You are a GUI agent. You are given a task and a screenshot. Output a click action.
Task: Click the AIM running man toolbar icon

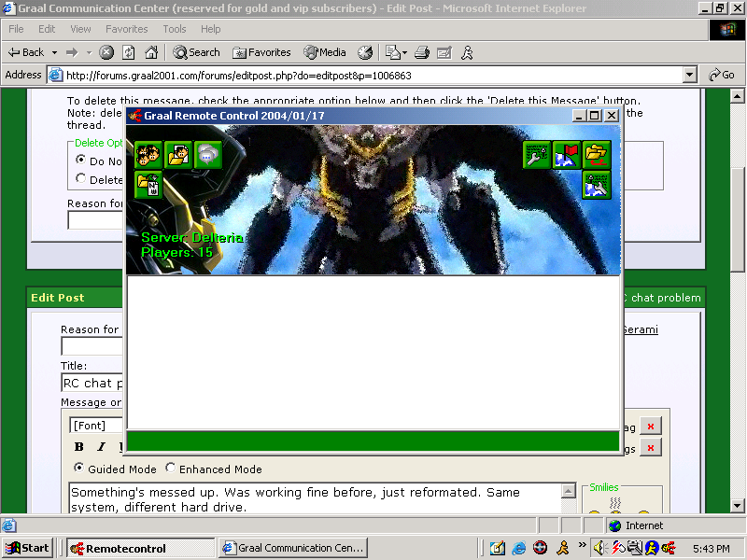(x=467, y=52)
